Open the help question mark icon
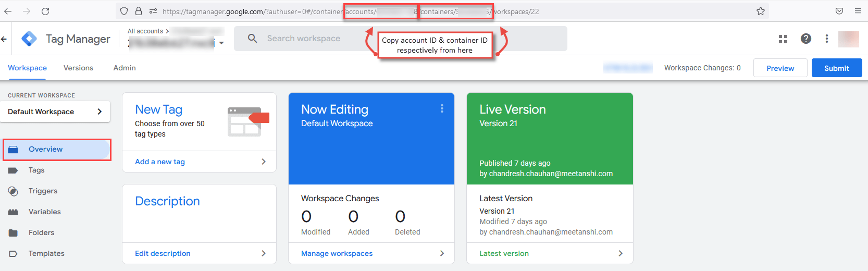Screen dimensions: 868x271 pos(806,39)
